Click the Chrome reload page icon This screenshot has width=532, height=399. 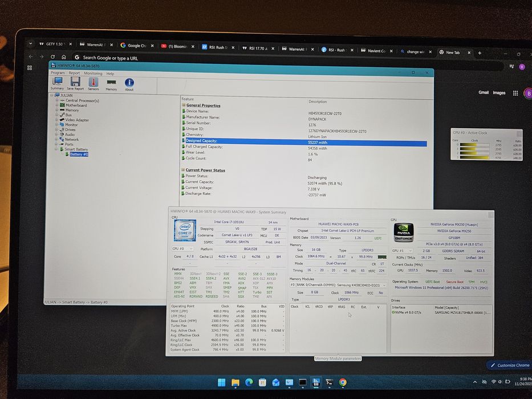[x=52, y=56]
